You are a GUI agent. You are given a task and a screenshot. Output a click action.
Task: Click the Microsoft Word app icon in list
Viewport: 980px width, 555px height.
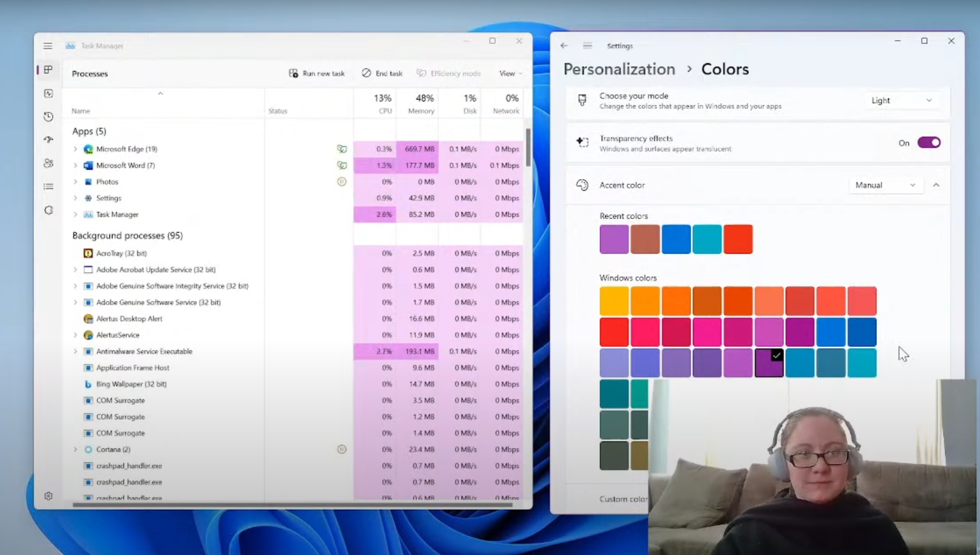(88, 165)
